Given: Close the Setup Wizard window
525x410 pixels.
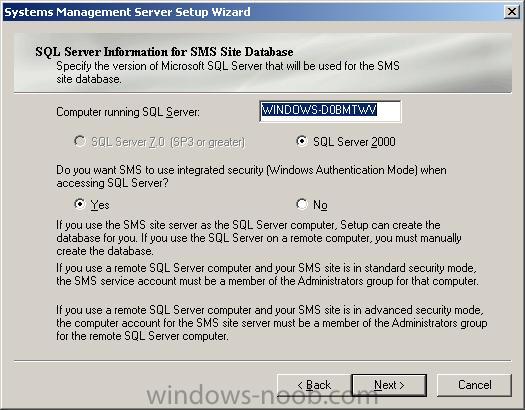Looking at the screenshot, I should pos(512,12).
